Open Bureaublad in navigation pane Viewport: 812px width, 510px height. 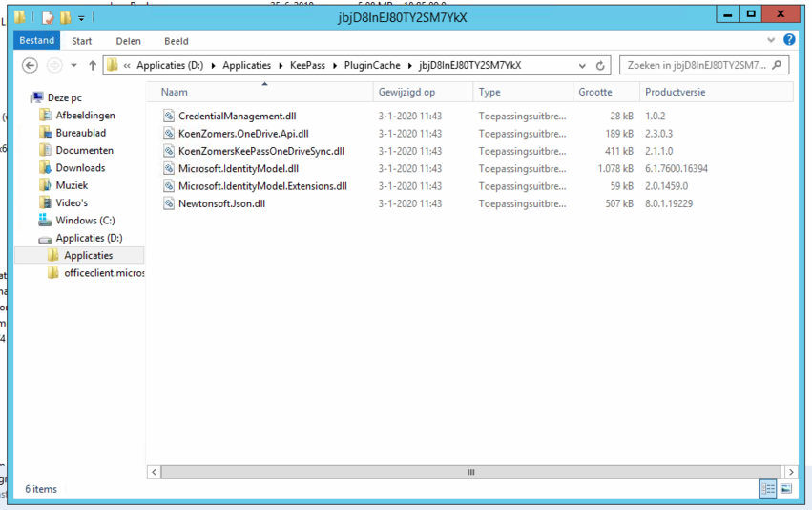point(80,133)
